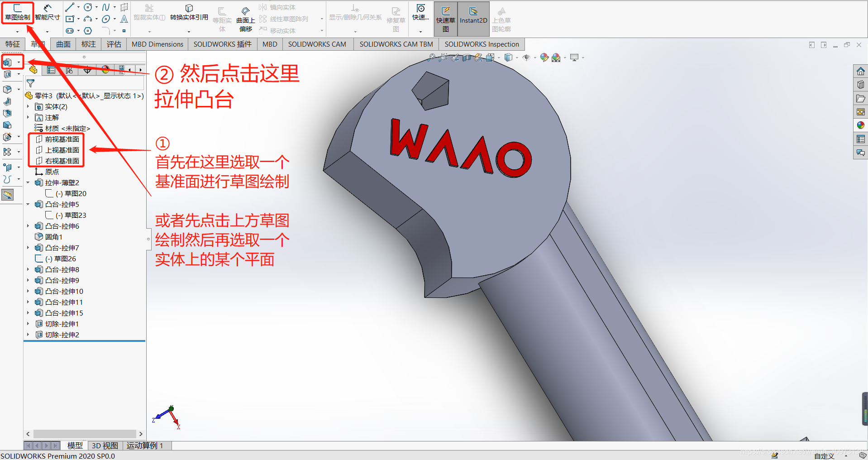Select the straight Slot sketch tool

point(69,31)
